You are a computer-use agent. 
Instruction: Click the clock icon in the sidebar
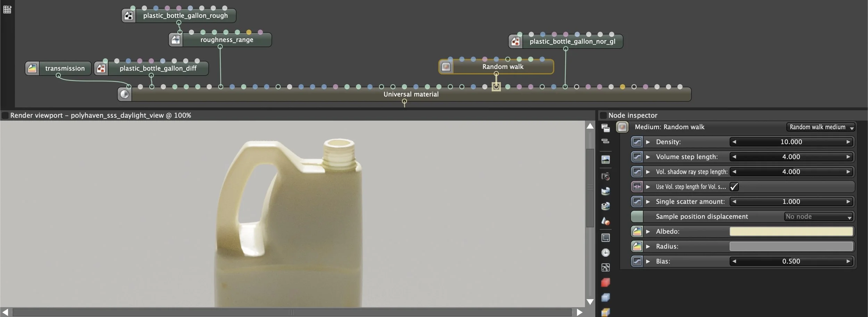606,252
